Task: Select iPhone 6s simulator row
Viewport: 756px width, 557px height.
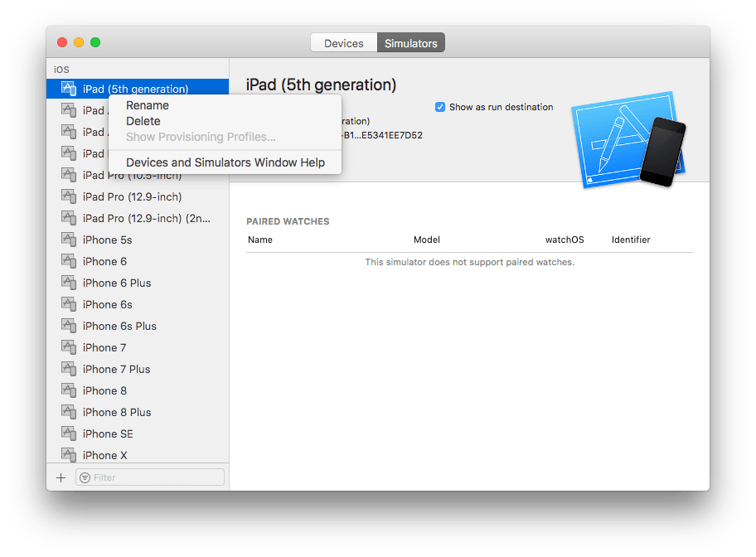Action: [138, 304]
